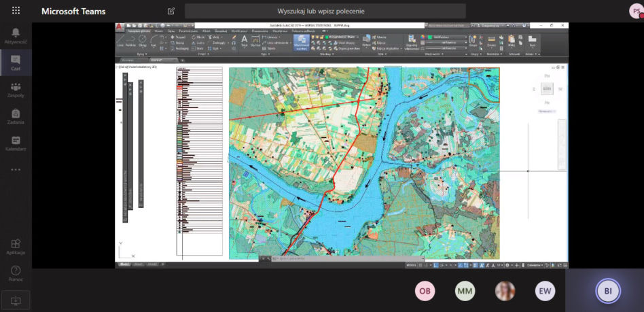The height and width of the screenshot is (312, 644).
Task: Select the Model layout tab
Action: [124, 264]
